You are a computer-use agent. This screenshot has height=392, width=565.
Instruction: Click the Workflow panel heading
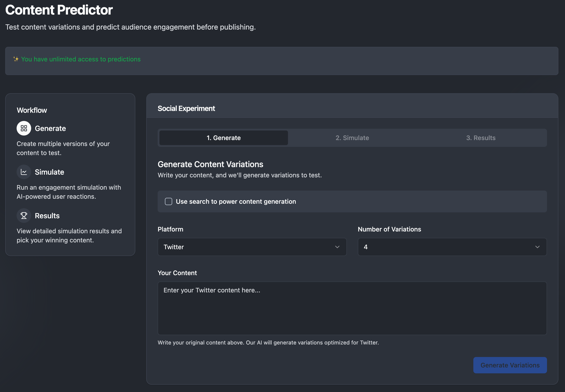click(32, 110)
